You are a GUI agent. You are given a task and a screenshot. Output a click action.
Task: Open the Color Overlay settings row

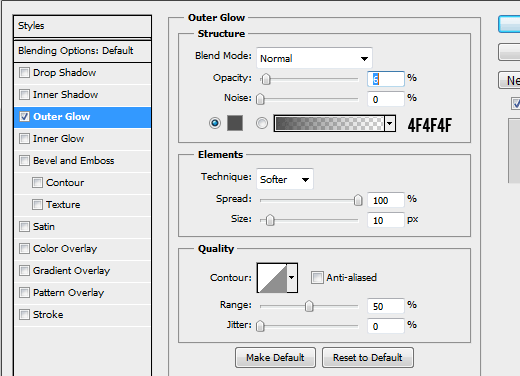pyautogui.click(x=82, y=249)
